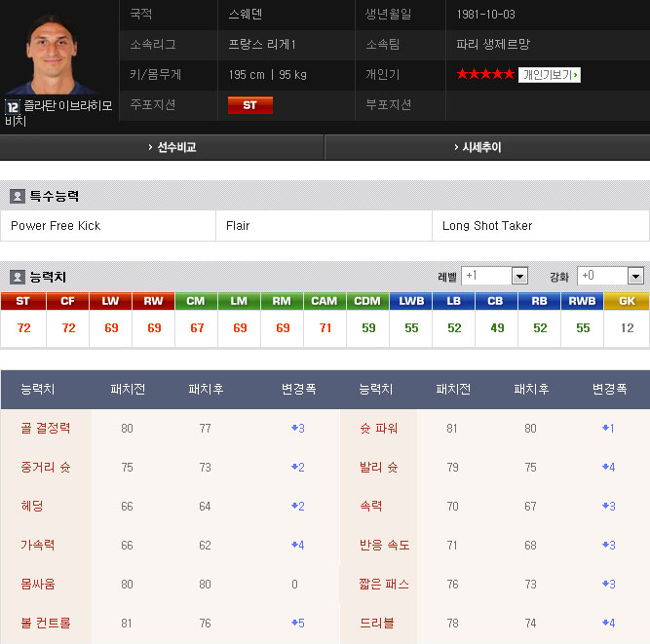
Task: Click the 중거리 슛 stat label
Action: (x=46, y=467)
